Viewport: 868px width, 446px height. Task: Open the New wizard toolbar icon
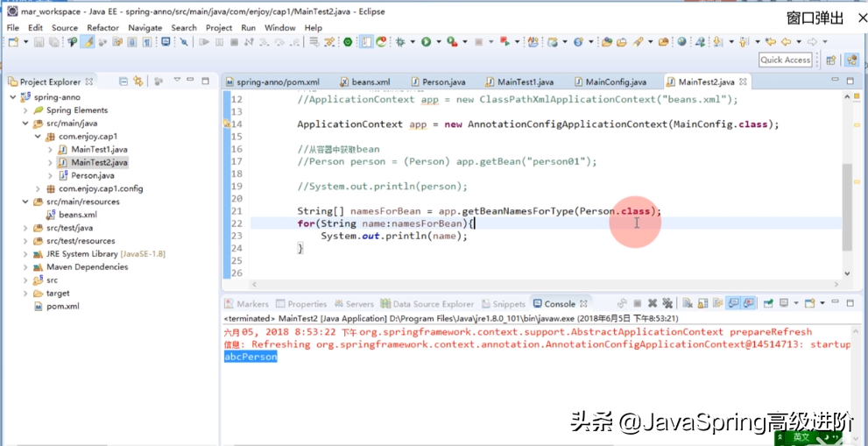tap(13, 41)
